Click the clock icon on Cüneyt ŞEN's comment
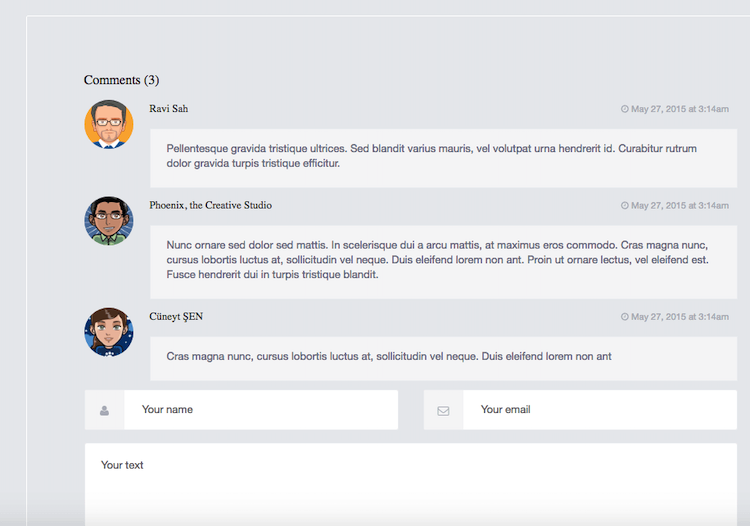The image size is (750, 526). tap(625, 317)
